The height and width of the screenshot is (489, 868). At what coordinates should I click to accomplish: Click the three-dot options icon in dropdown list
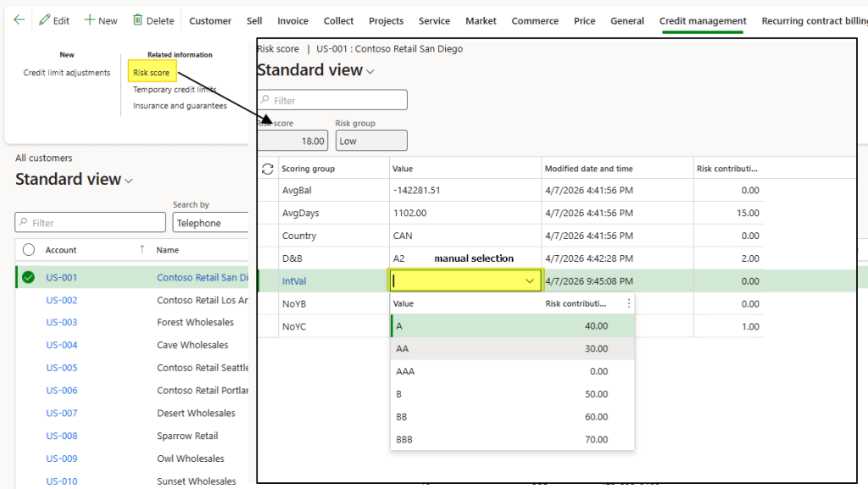tap(628, 303)
